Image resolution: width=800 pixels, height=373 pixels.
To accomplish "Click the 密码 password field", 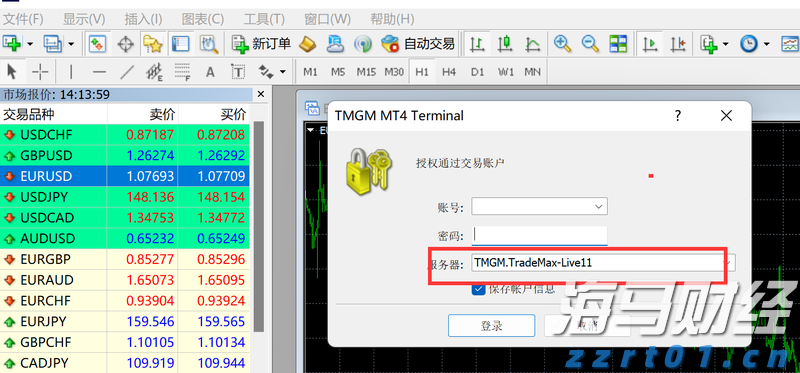I will coord(539,236).
